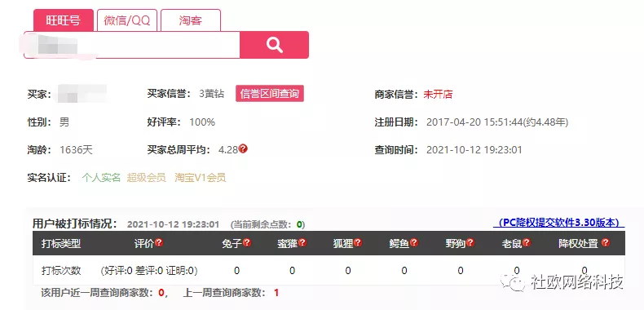Click the 买家总周平均 value 4.28

click(x=228, y=150)
